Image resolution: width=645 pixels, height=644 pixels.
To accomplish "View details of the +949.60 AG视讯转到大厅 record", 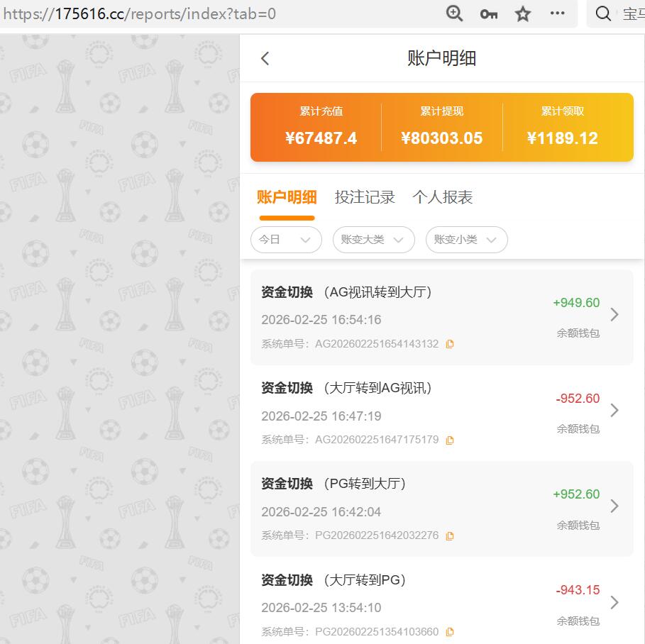I will (x=614, y=313).
